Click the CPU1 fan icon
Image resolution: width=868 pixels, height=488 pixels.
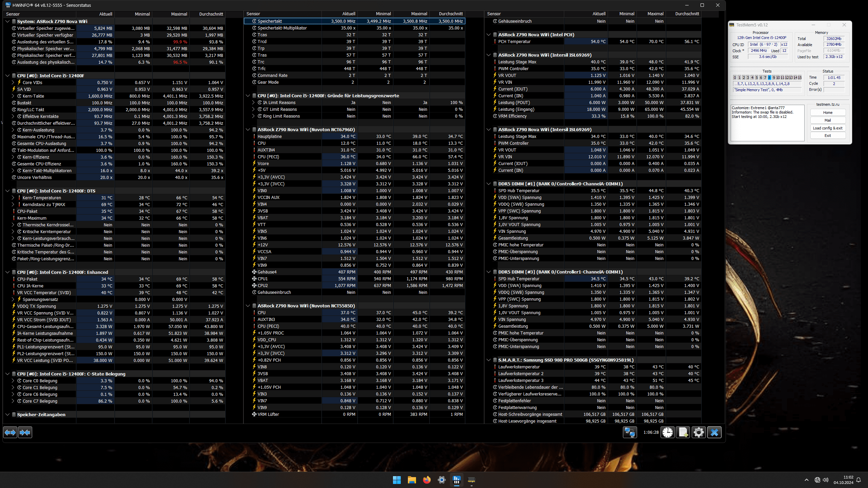point(254,279)
